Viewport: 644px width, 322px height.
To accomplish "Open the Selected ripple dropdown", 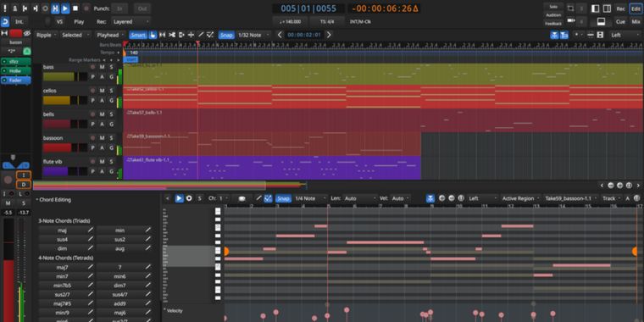I will click(75, 35).
